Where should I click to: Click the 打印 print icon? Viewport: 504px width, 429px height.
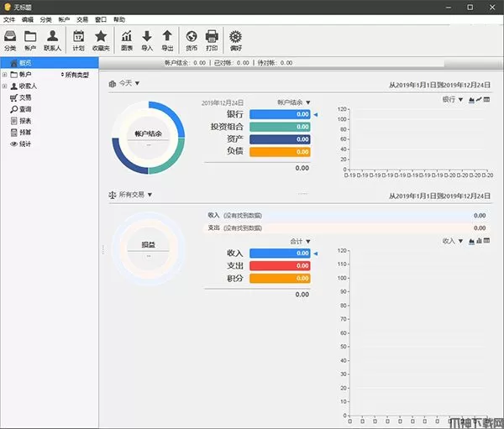(212, 40)
